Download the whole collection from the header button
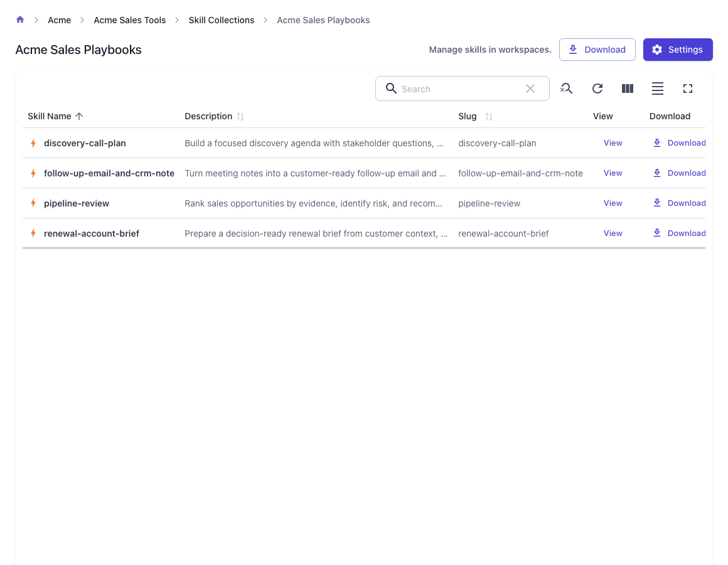 click(597, 50)
